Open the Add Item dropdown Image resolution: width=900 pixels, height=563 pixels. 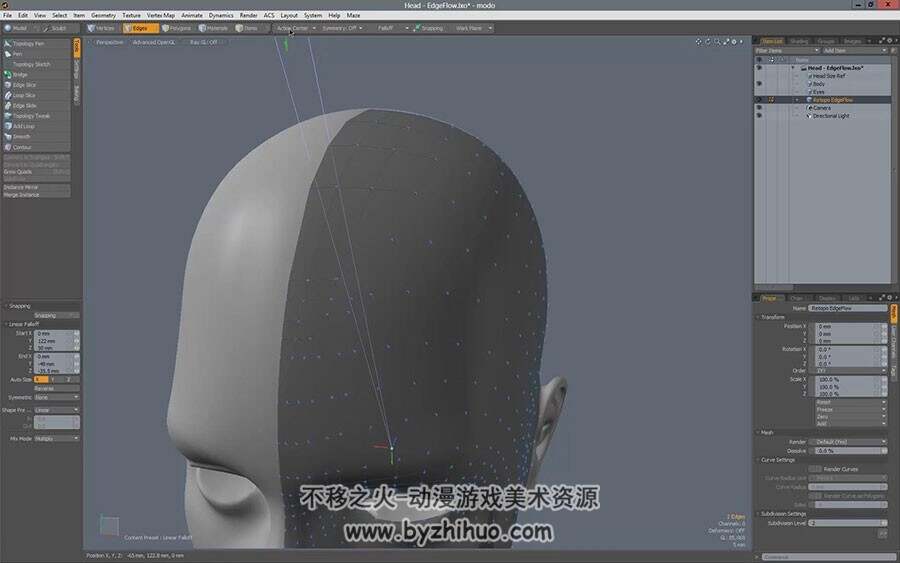pyautogui.click(x=855, y=51)
